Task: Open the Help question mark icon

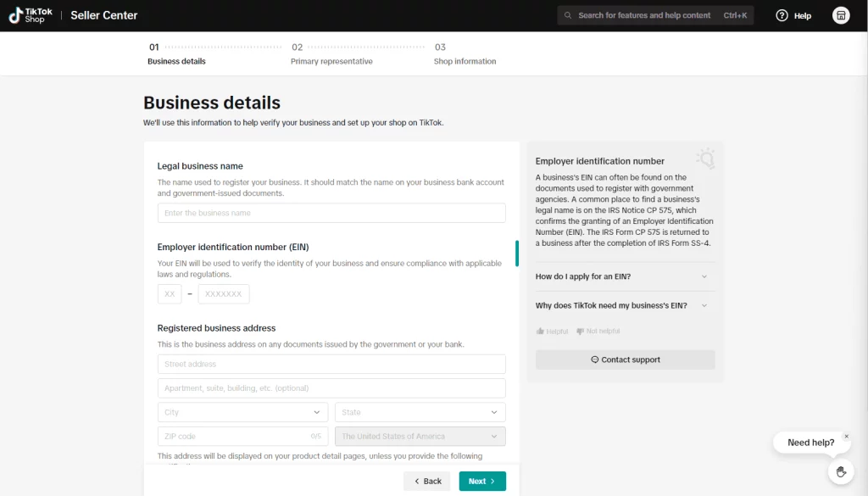Action: [x=782, y=15]
